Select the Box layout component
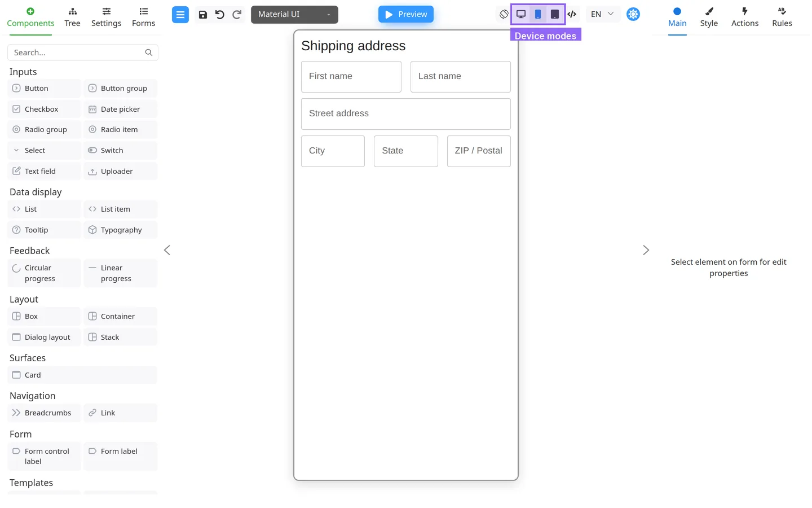Screen dimensions: 812x508 (45, 317)
